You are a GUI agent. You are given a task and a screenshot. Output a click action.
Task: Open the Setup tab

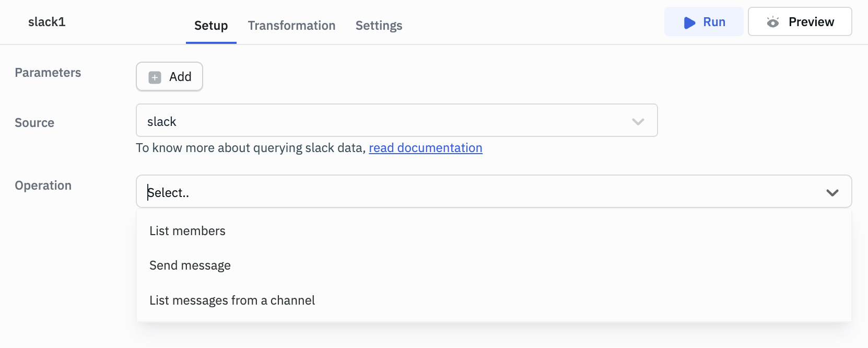(211, 26)
